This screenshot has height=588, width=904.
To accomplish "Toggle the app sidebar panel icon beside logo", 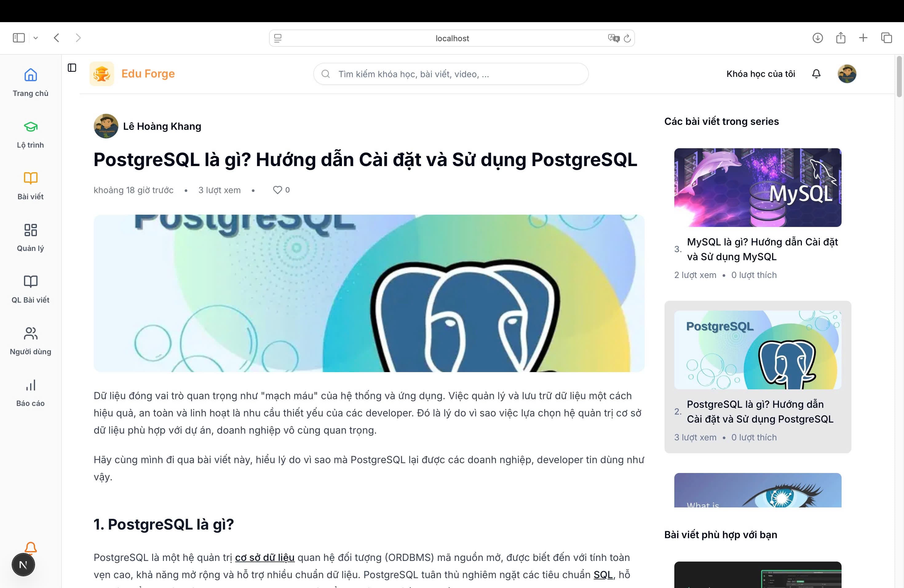I will 72,68.
